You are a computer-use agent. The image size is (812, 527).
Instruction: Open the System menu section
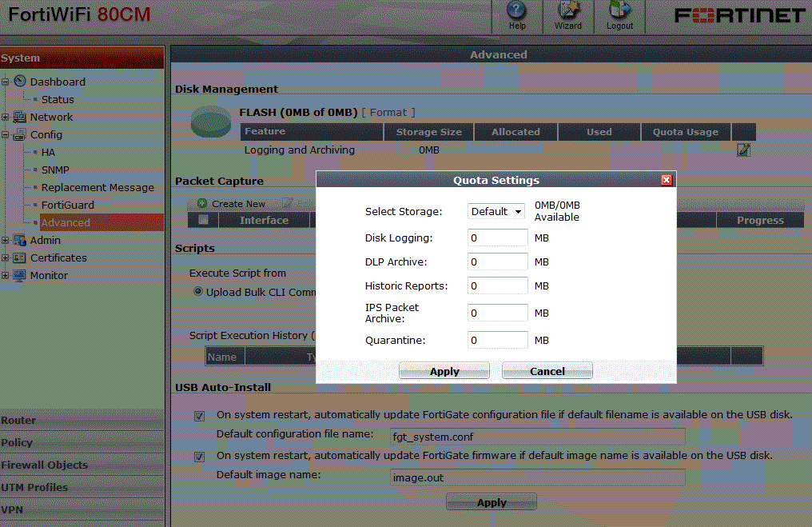(x=82, y=58)
